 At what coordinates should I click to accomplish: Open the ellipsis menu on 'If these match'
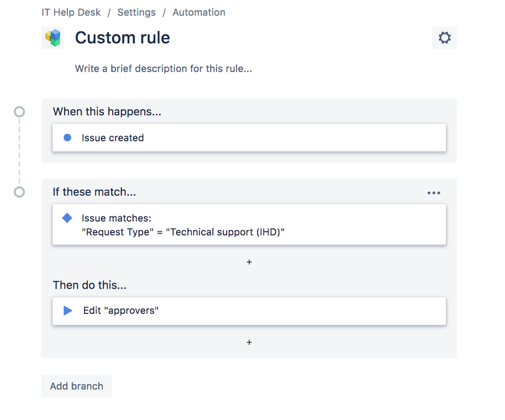pos(434,192)
